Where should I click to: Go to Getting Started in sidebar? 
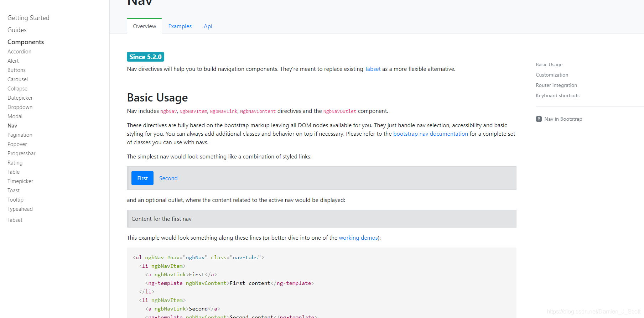tap(28, 18)
